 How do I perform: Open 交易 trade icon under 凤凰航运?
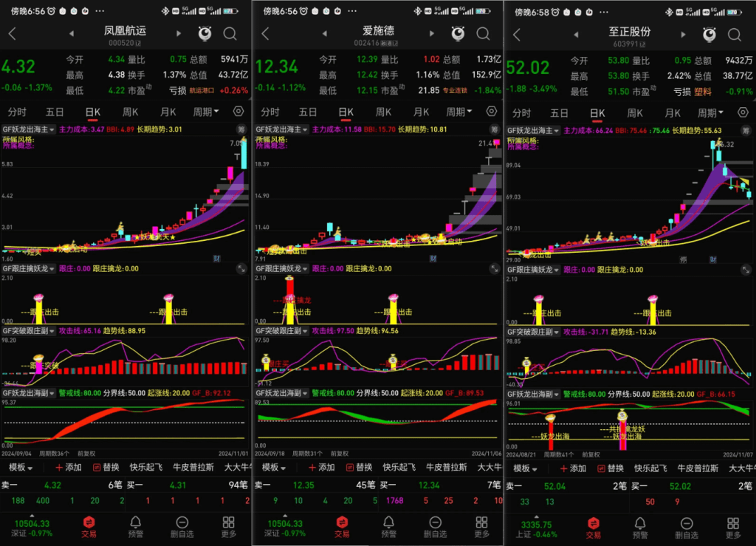[x=90, y=527]
